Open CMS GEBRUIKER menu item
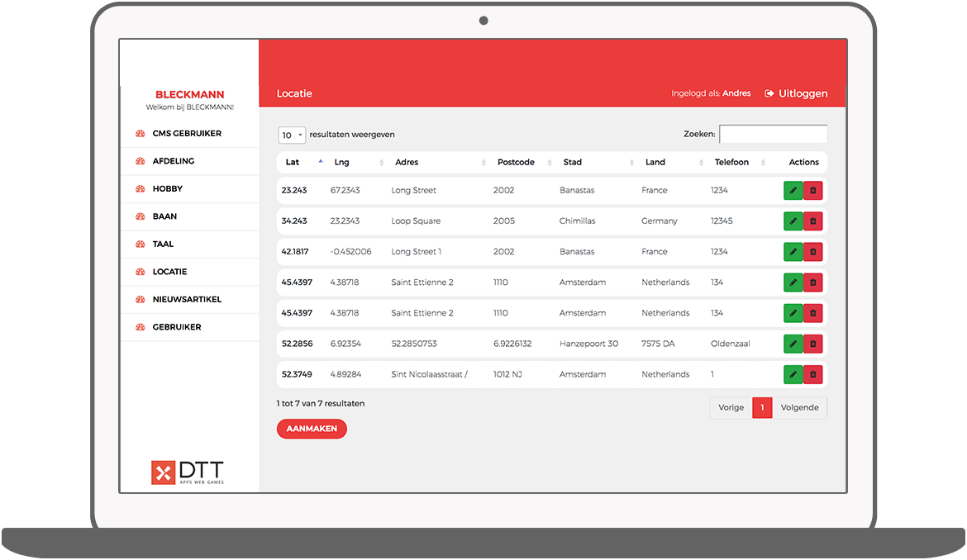 (187, 134)
